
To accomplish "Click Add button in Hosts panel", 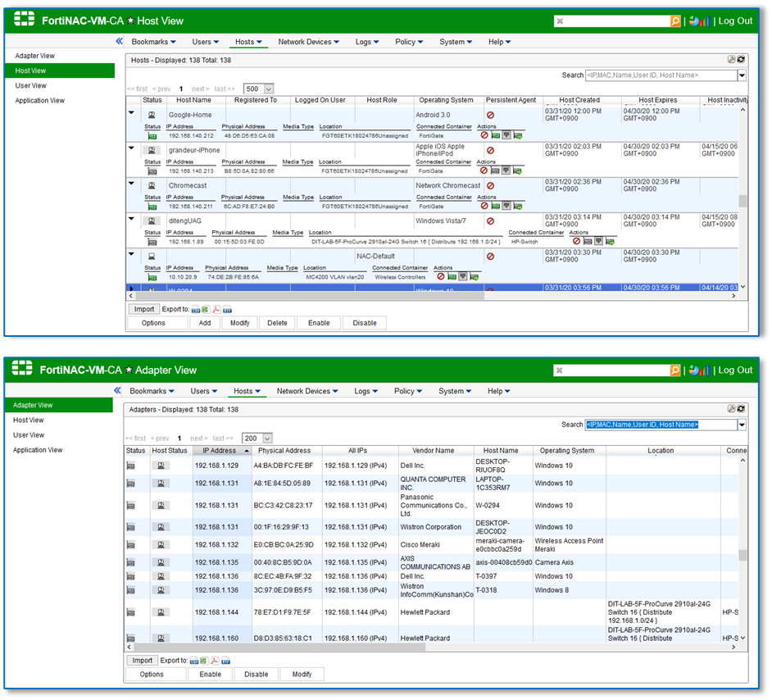I will [205, 323].
